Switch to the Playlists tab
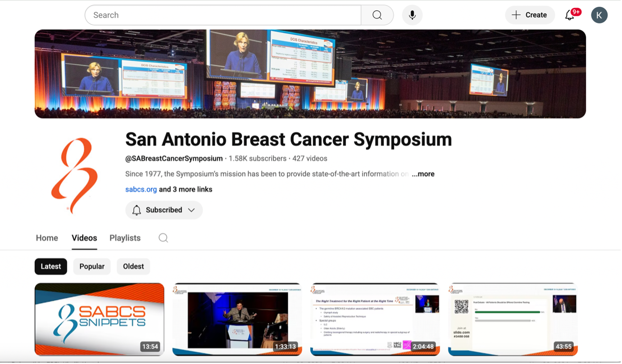The height and width of the screenshot is (364, 622). [x=125, y=238]
